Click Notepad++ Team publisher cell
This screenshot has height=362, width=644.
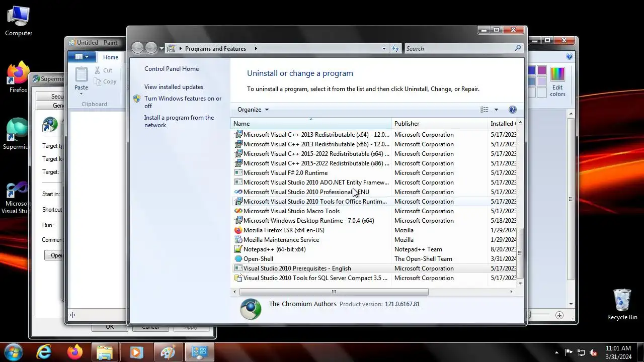418,249
